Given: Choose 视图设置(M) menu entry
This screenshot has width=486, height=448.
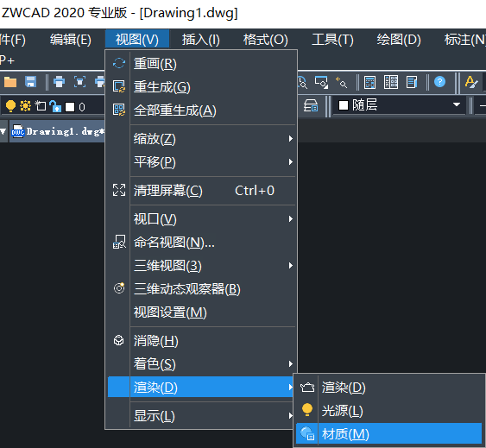Looking at the screenshot, I should (201, 312).
